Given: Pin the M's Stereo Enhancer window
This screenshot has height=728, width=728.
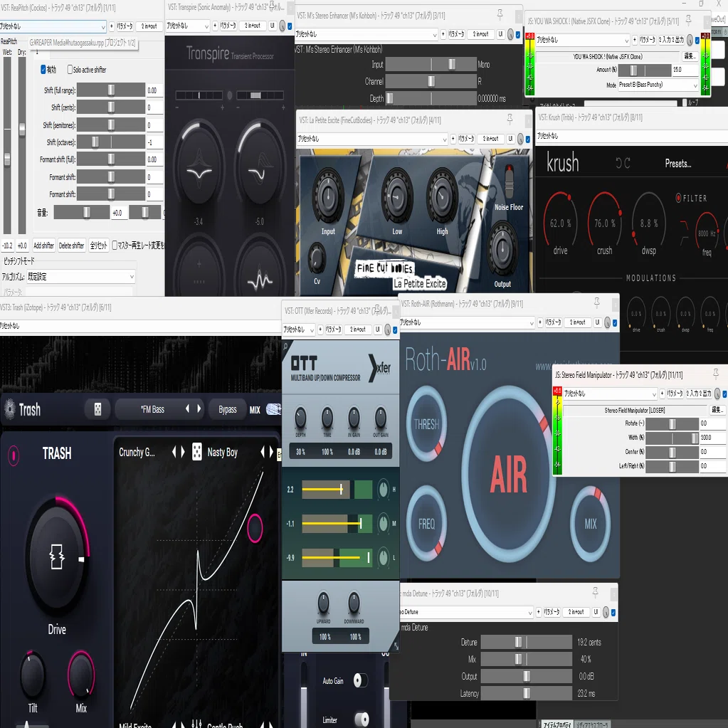Looking at the screenshot, I should 500,15.
